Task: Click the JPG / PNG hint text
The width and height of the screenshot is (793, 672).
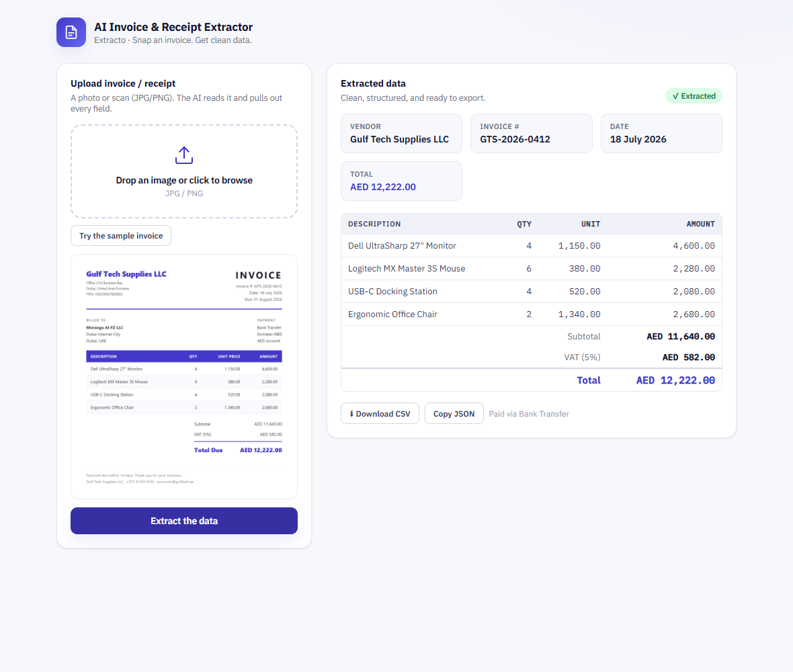Action: click(184, 193)
